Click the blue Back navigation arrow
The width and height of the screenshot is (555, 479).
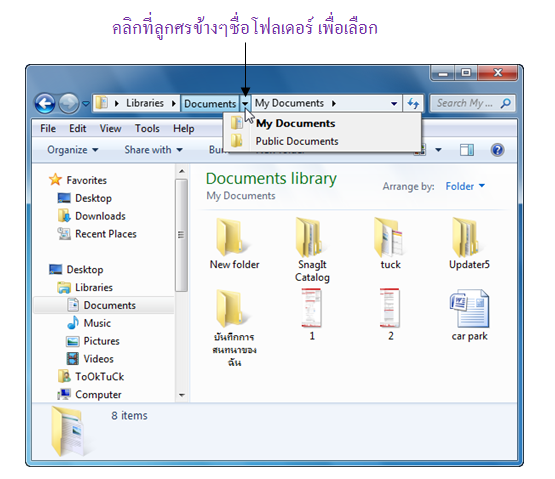coord(45,104)
